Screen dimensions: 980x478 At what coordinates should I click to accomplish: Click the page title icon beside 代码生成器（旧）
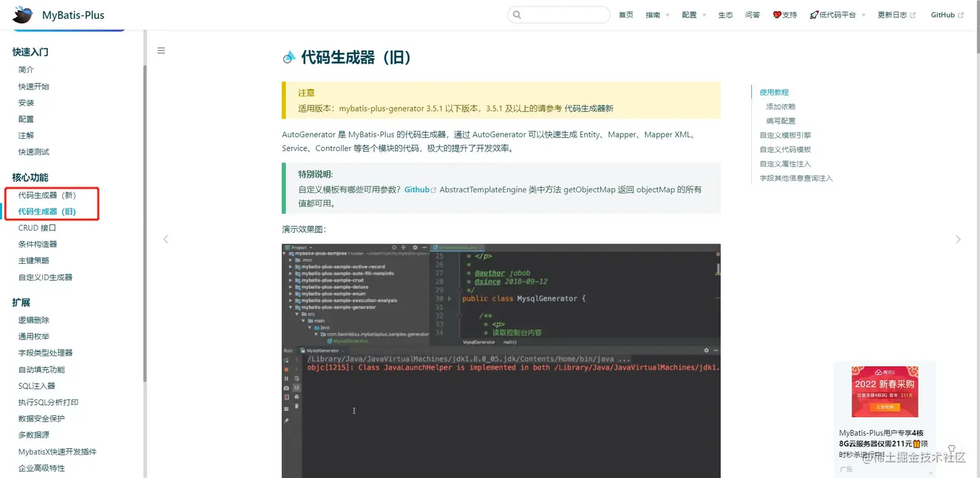point(289,58)
